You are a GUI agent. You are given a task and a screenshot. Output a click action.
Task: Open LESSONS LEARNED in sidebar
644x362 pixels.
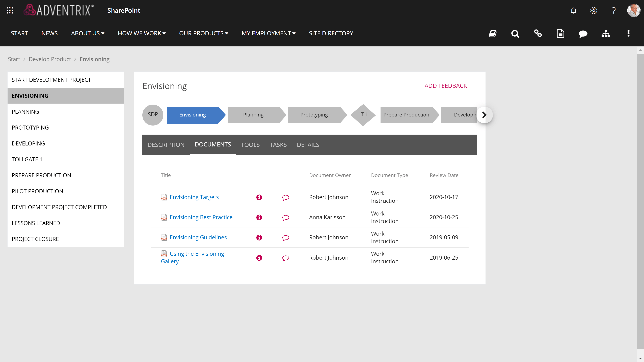66,223
